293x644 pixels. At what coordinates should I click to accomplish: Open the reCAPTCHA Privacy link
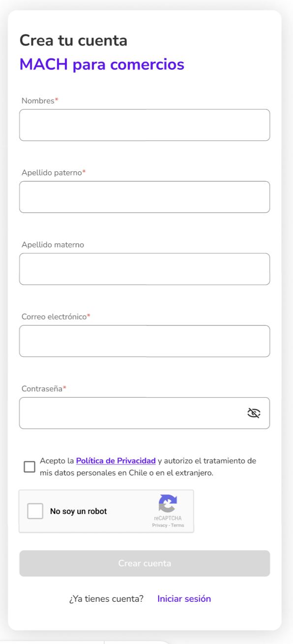coord(160,525)
